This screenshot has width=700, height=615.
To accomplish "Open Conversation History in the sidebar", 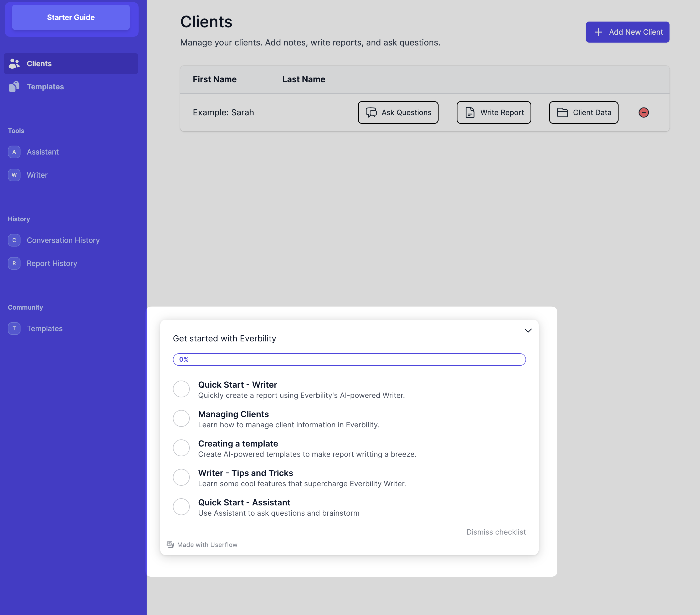I will [63, 240].
